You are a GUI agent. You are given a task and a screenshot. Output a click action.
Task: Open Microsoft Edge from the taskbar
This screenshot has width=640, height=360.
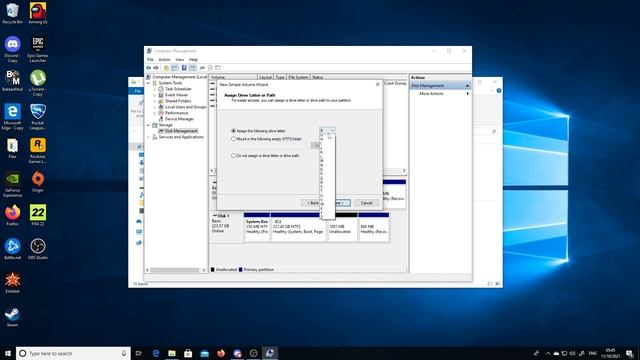(x=156, y=353)
